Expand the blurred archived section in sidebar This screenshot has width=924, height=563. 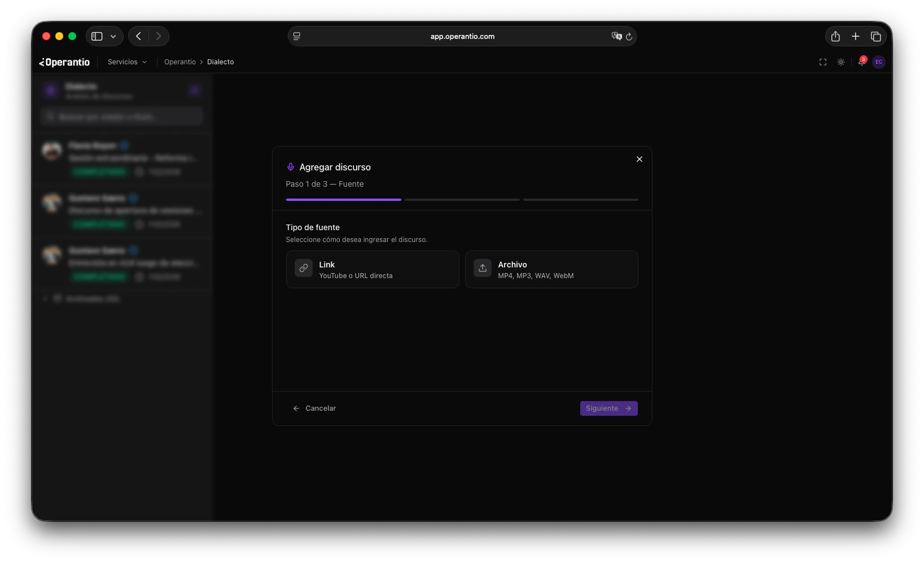(82, 298)
